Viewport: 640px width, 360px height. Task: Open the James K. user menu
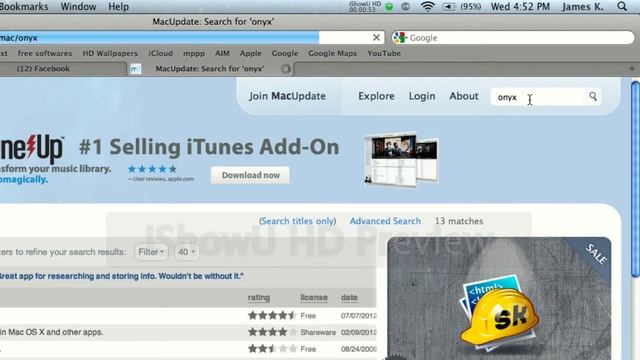coord(582,7)
